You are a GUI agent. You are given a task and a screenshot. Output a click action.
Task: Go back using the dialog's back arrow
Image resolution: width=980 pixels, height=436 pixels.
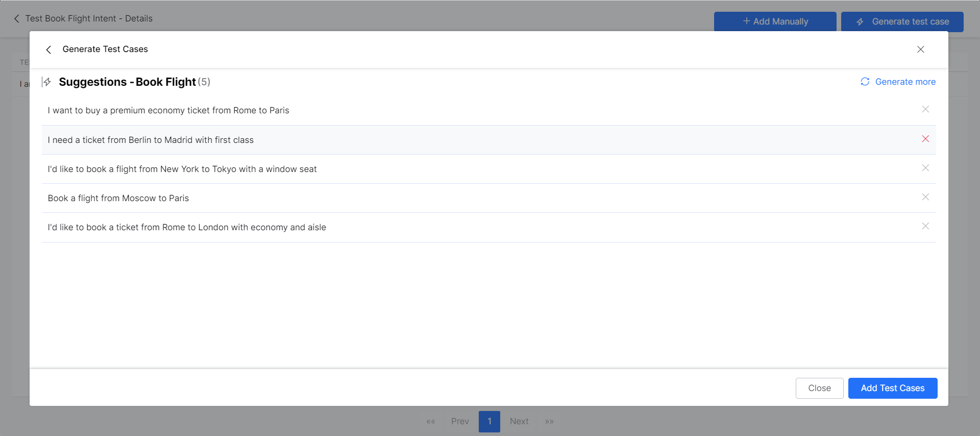[49, 50]
